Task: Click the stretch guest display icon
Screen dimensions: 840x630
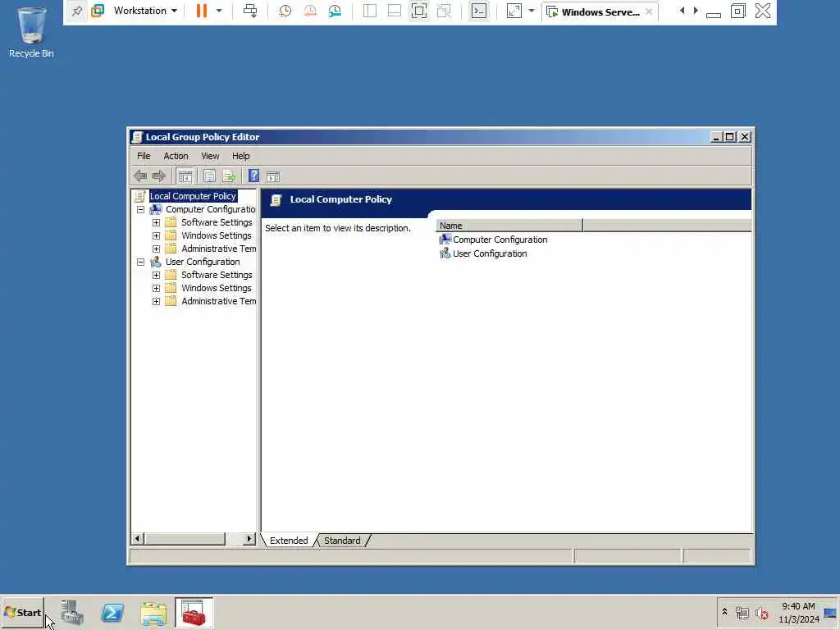Action: click(514, 11)
